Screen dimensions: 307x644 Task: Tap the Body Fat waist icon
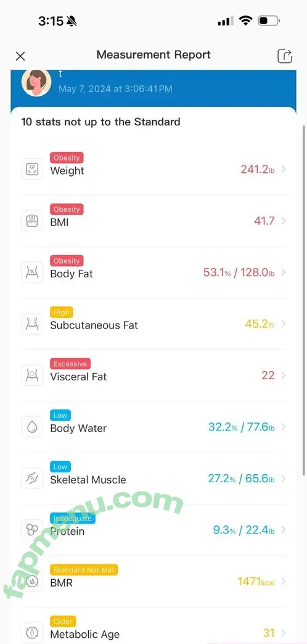(x=32, y=272)
